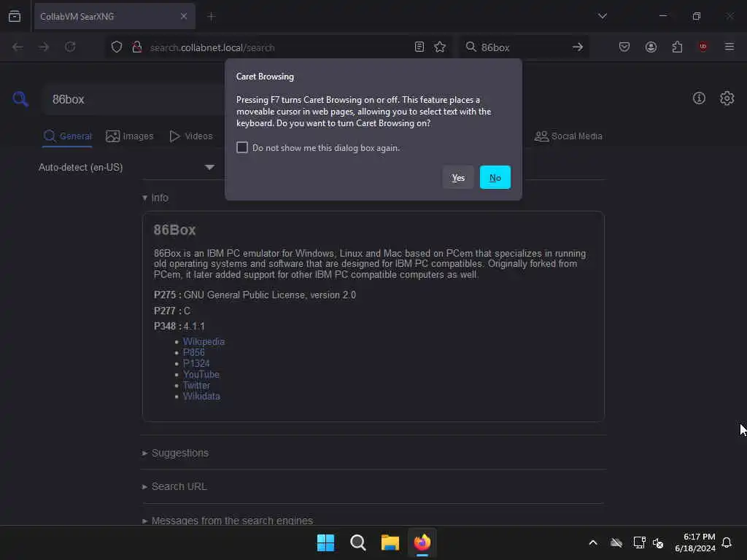Click the 86Box infobox heading

pos(174,230)
